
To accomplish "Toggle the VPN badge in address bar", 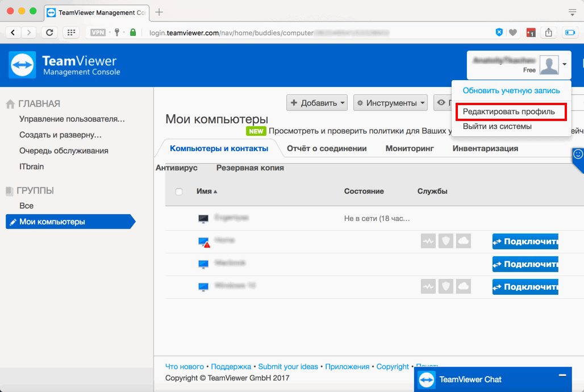I will tap(98, 32).
